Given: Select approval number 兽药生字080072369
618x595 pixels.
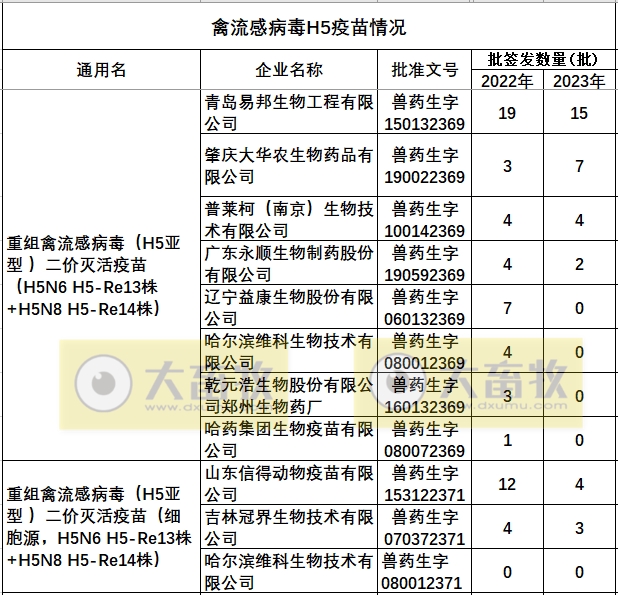Looking at the screenshot, I should [x=424, y=439].
